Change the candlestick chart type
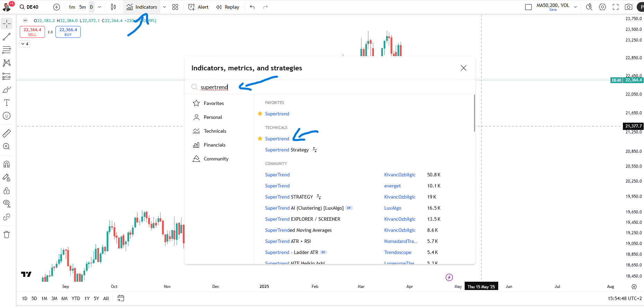 click(113, 7)
